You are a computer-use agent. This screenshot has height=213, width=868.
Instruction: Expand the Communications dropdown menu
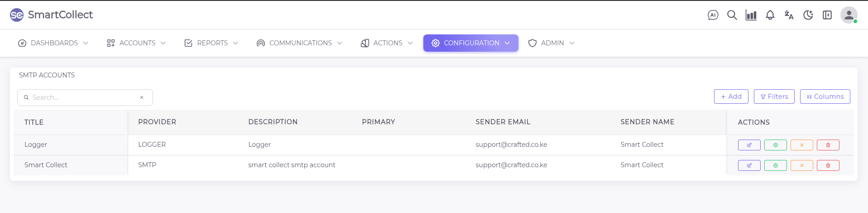click(299, 43)
